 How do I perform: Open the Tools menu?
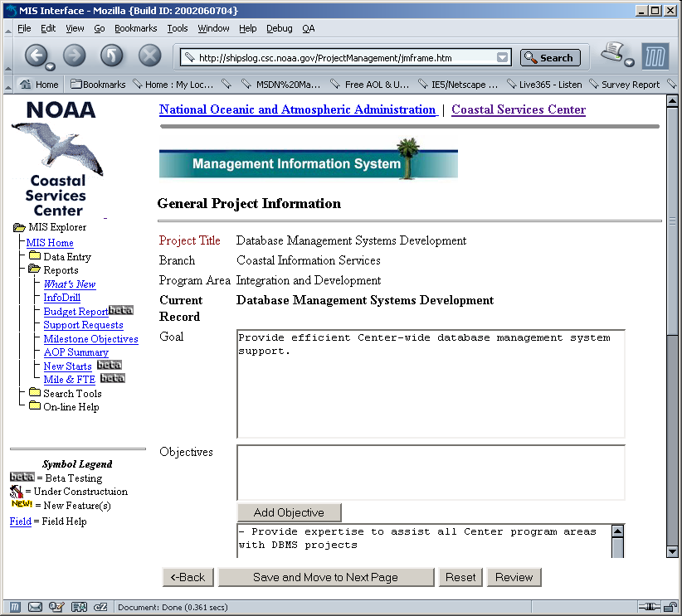pyautogui.click(x=178, y=28)
